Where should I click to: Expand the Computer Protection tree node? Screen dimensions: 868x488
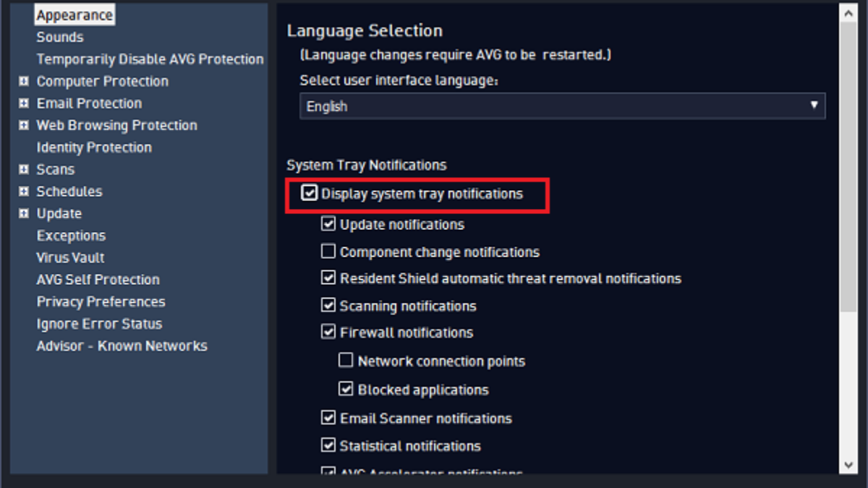(24, 82)
